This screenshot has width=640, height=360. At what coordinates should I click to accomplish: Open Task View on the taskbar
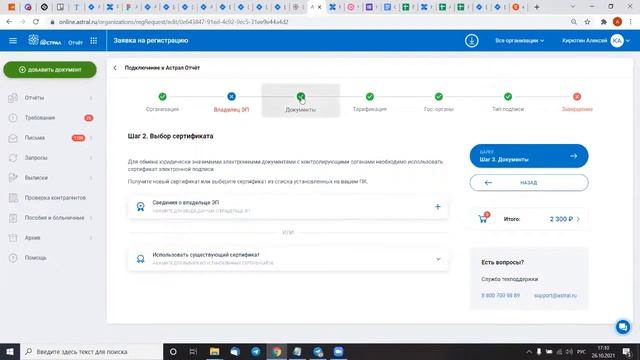coord(193,351)
